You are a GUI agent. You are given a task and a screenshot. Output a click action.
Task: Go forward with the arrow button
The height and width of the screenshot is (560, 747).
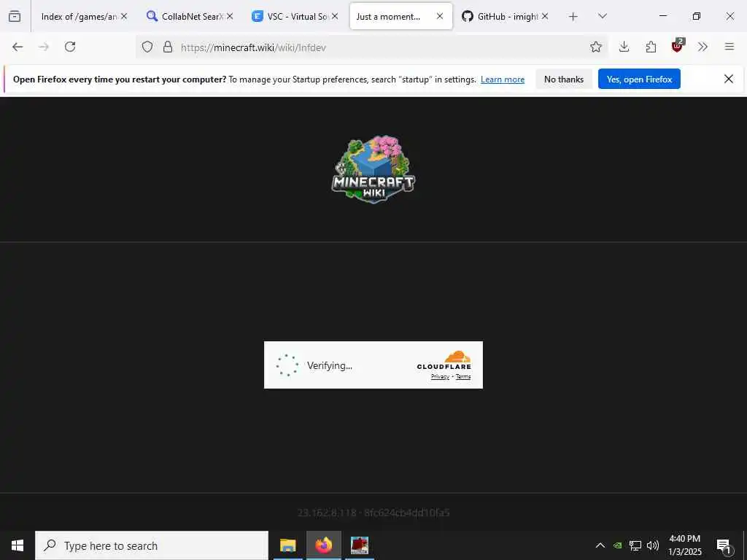[44, 47]
